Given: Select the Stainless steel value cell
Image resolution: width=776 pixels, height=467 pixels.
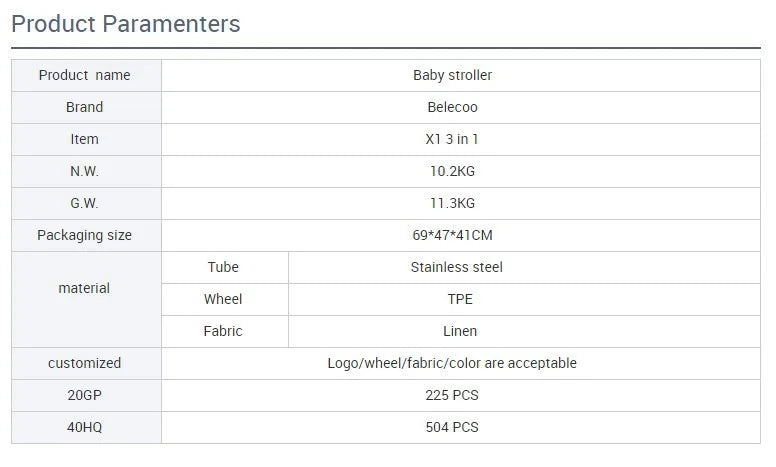Looking at the screenshot, I should pyautogui.click(x=525, y=267).
